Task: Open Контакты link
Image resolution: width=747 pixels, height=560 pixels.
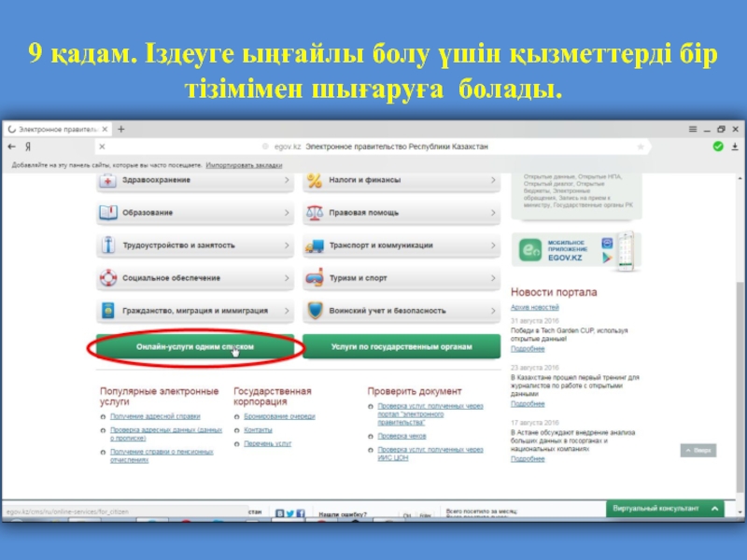Action: pos(258,429)
